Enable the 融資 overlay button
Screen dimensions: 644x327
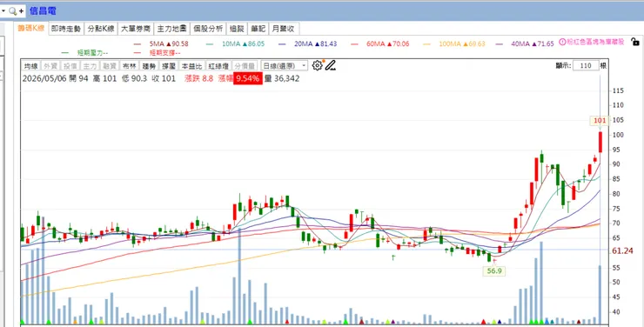(110, 66)
